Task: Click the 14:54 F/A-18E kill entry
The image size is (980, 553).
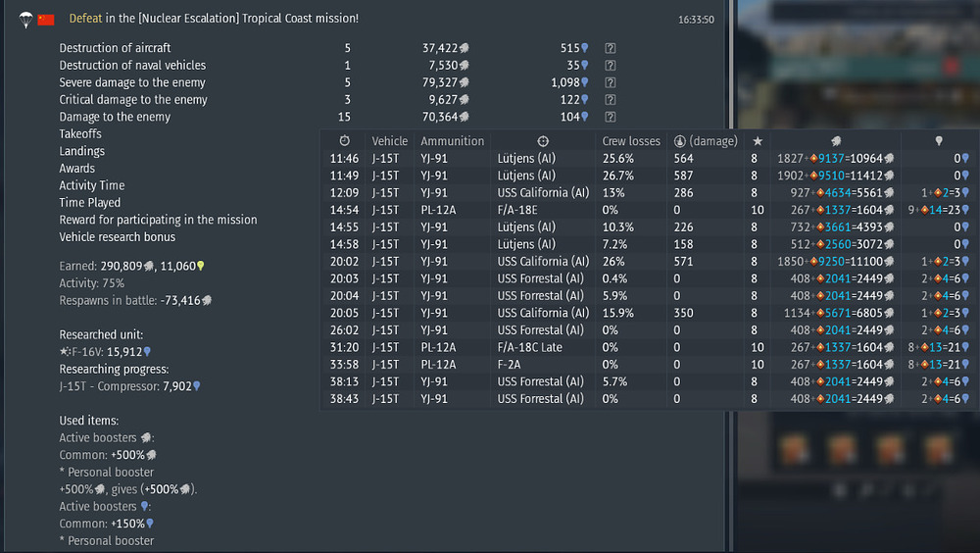Action: click(x=650, y=210)
